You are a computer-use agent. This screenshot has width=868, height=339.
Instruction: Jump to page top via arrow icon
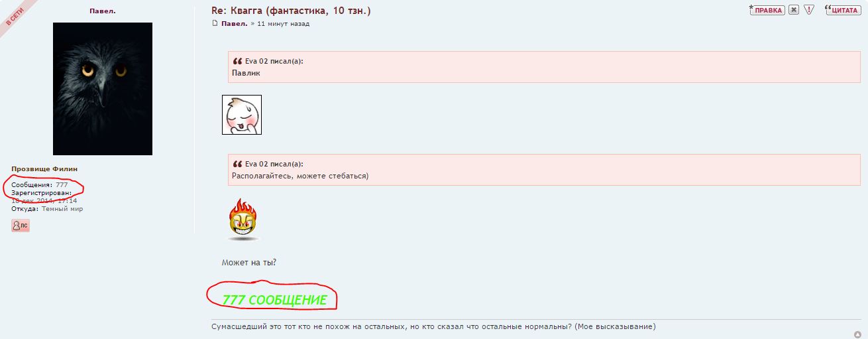857,334
